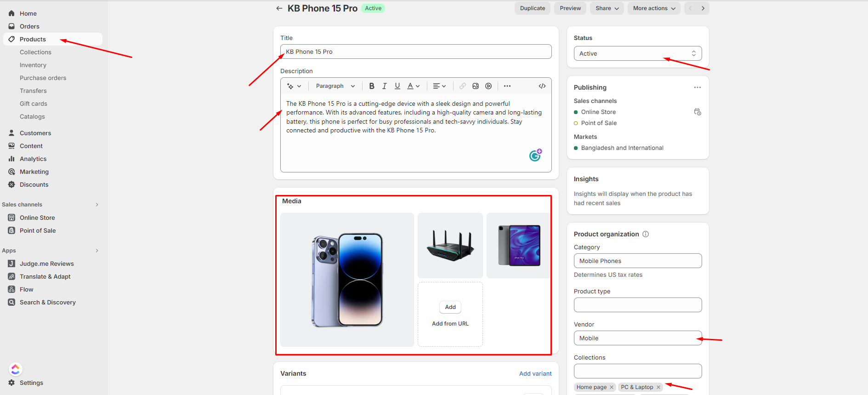Image resolution: width=868 pixels, height=395 pixels.
Task: Insert link in description editor
Action: (463, 86)
